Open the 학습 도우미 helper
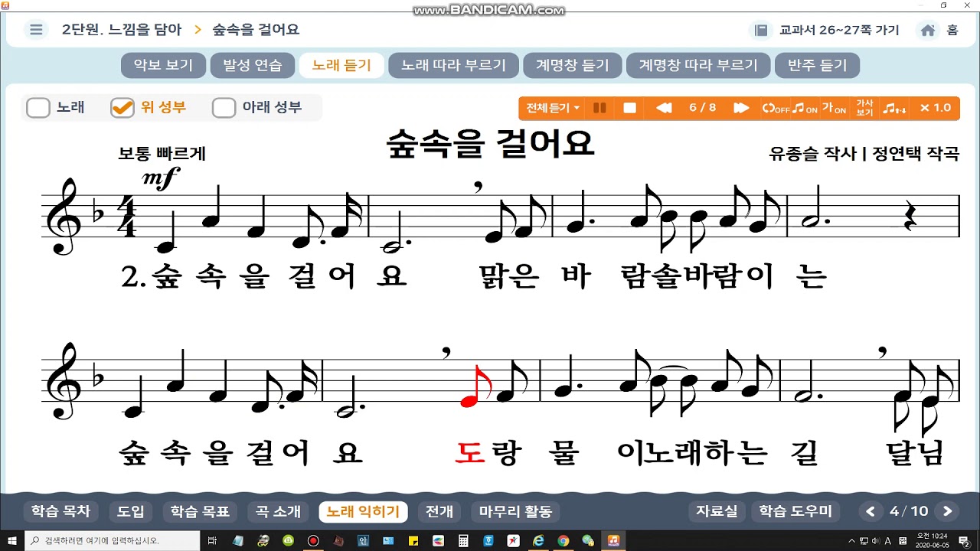The height and width of the screenshot is (551, 980). click(795, 511)
